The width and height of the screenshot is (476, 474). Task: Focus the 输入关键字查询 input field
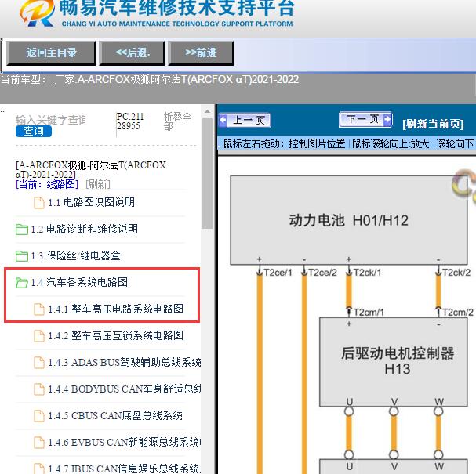click(x=51, y=120)
